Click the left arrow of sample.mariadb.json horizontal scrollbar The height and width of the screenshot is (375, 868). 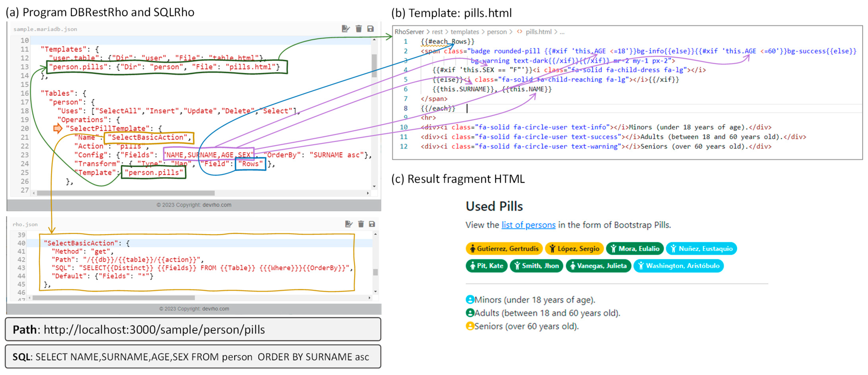pos(34,193)
